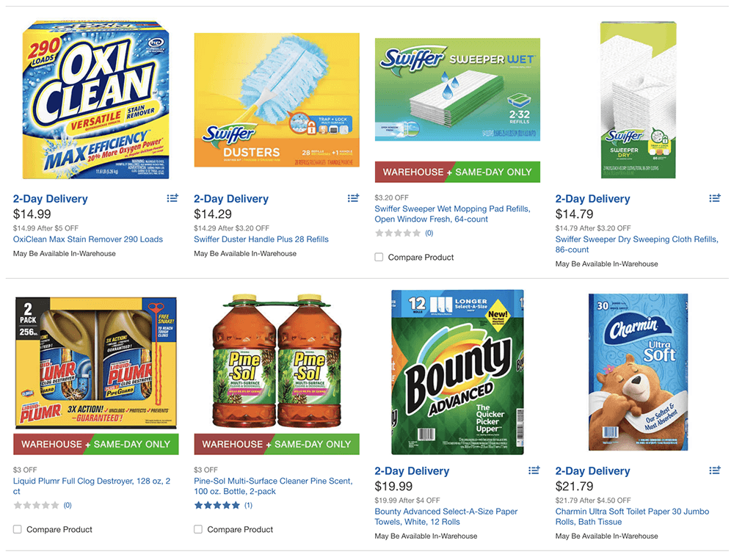Screen dimensions: 734x560
Task: Tick Compare Product under Liquid Plumr
Action: [x=18, y=529]
